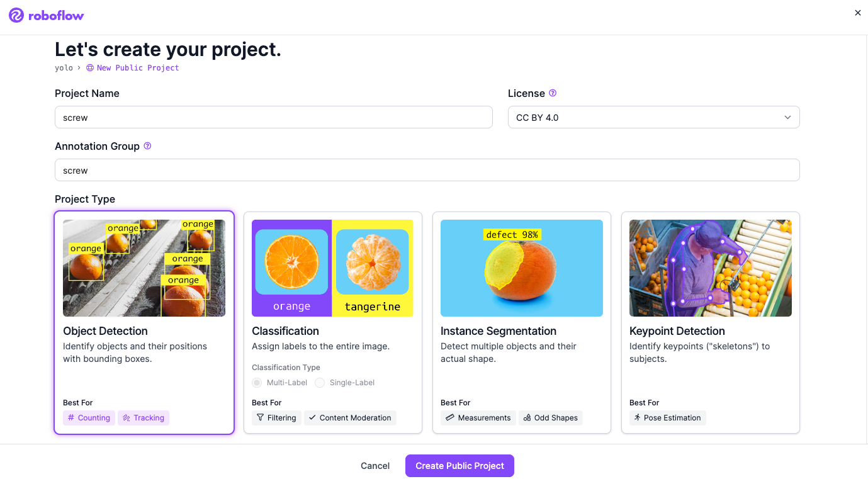Click the Filtering funnel badge

[x=276, y=418]
